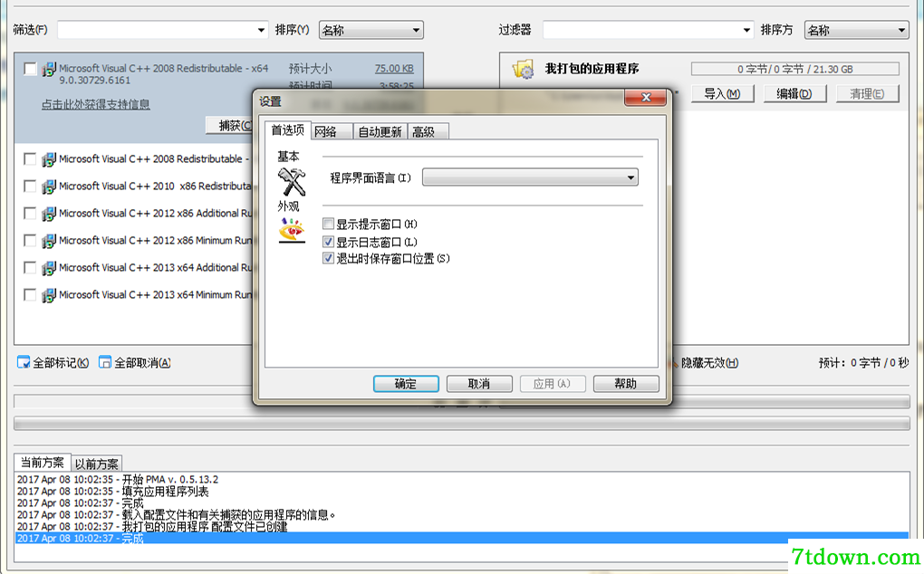Select 以前方案 log tab
This screenshot has width=924, height=574.
[97, 464]
